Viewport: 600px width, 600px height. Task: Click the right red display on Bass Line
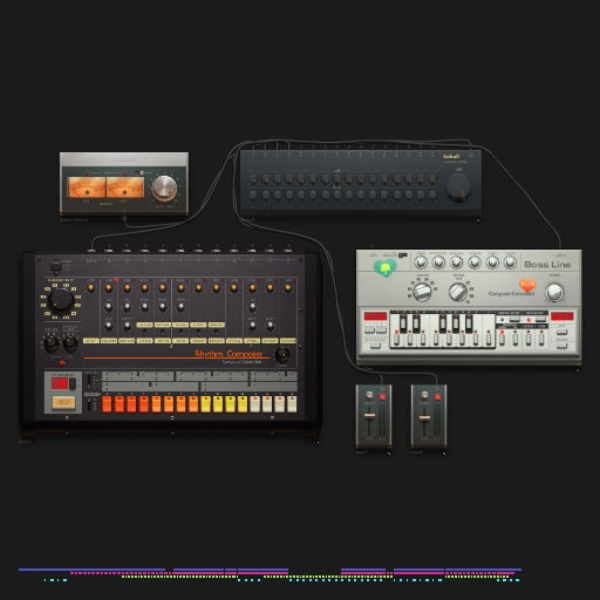[562, 316]
